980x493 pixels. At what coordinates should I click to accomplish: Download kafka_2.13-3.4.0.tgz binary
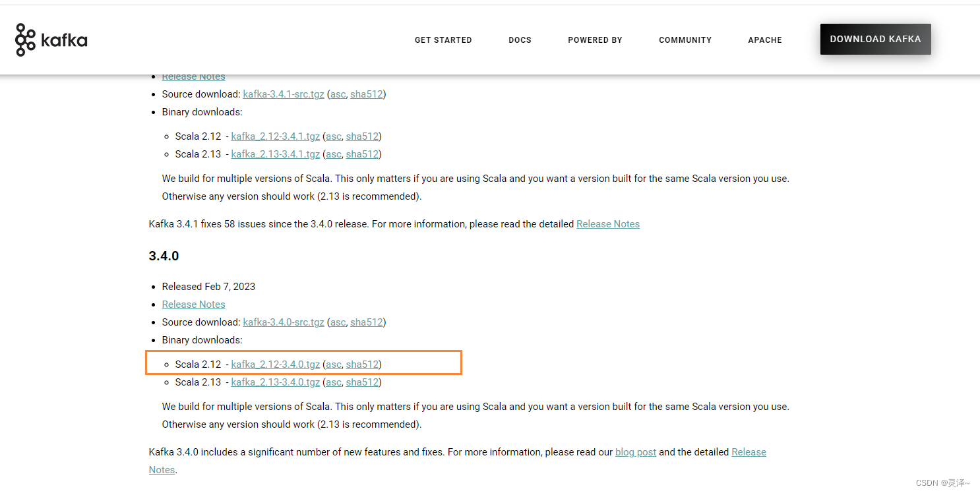[276, 382]
